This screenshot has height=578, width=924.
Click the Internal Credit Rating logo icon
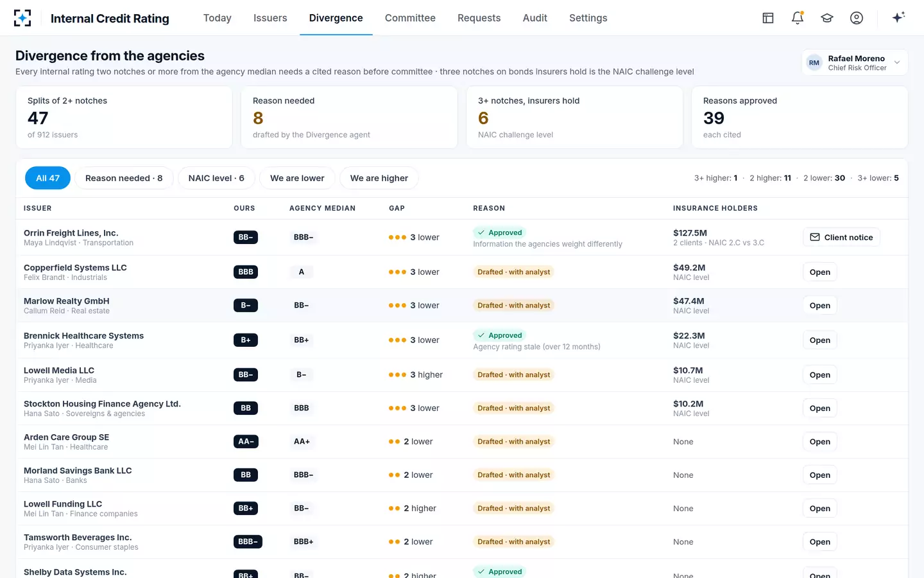tap(22, 18)
